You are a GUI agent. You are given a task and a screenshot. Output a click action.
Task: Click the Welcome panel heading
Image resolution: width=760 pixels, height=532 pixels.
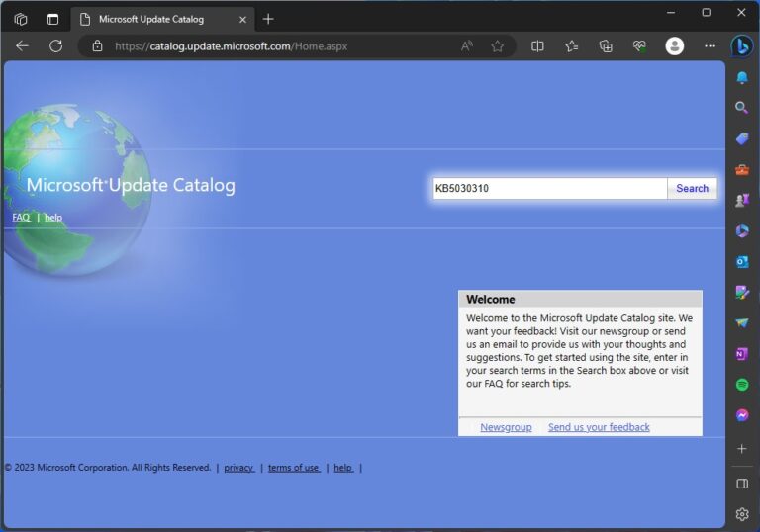tap(491, 299)
